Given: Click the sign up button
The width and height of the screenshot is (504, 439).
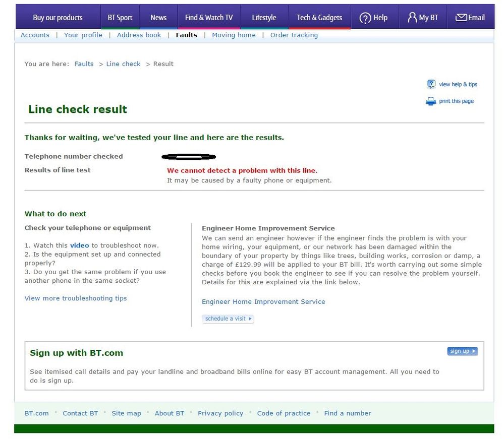Looking at the screenshot, I should click(462, 351).
